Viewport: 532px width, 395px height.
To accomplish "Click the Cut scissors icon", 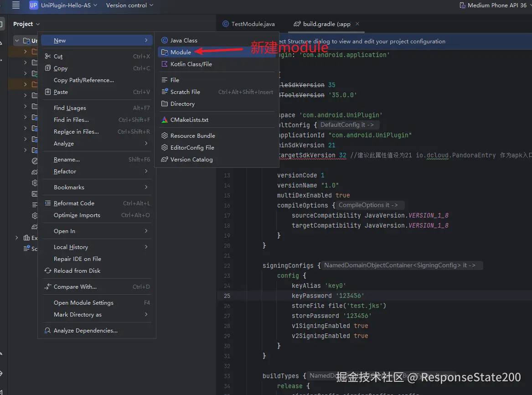I will pos(48,57).
